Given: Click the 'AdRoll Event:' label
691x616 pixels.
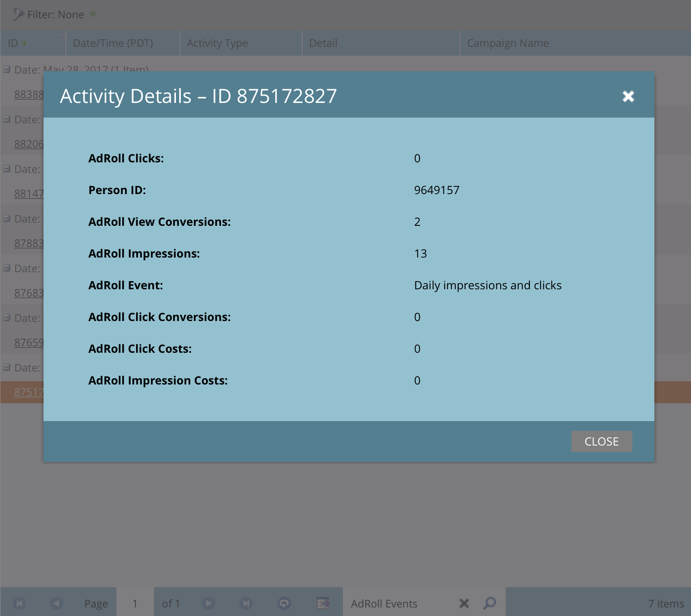Looking at the screenshot, I should 126,285.
